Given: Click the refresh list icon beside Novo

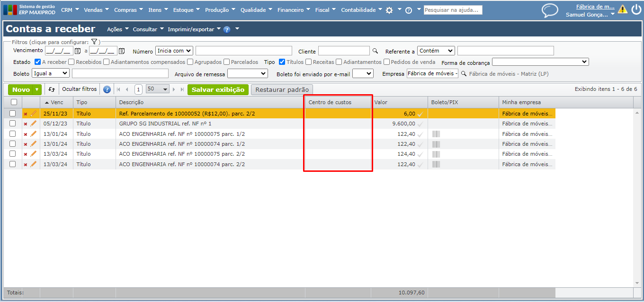Looking at the screenshot, I should pos(52,89).
